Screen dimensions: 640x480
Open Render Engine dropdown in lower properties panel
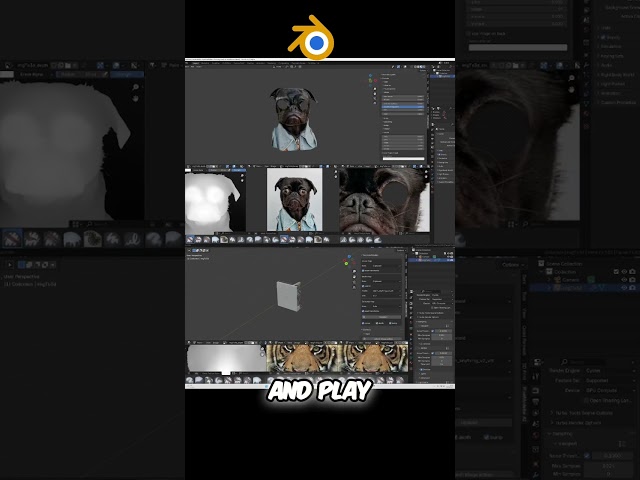pyautogui.click(x=441, y=295)
